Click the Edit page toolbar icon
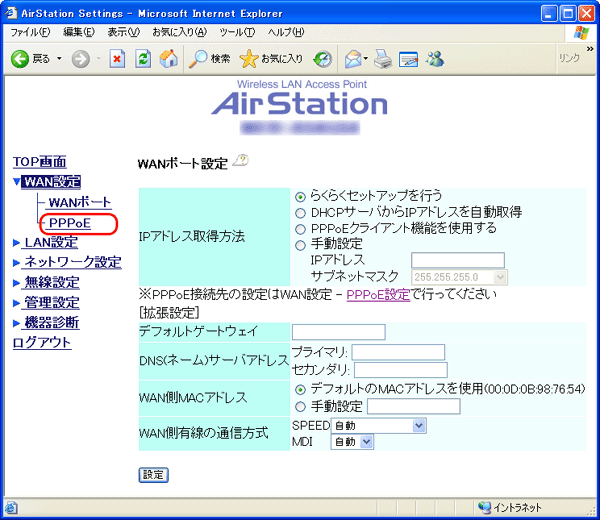The height and width of the screenshot is (520, 600). coord(408,59)
